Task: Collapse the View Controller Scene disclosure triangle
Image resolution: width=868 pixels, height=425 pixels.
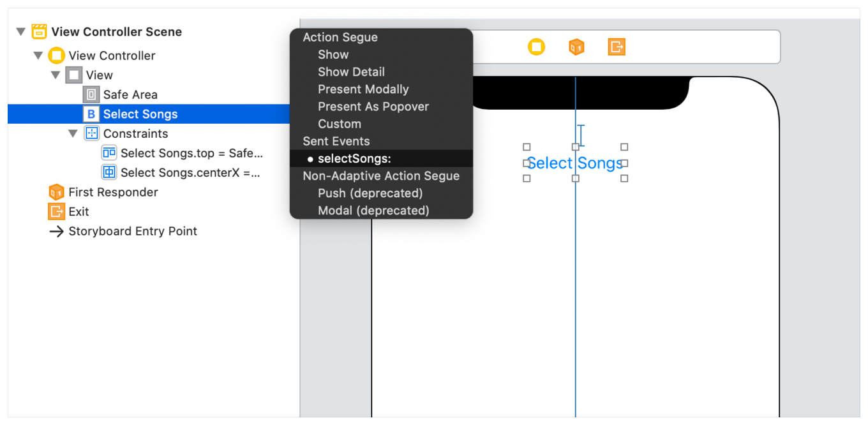Action: (21, 32)
